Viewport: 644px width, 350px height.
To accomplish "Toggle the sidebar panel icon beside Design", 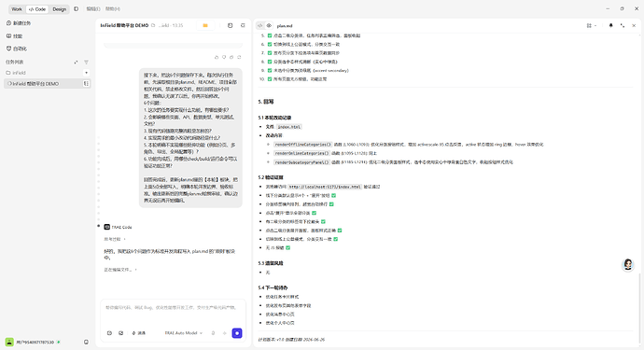I will click(x=76, y=8).
